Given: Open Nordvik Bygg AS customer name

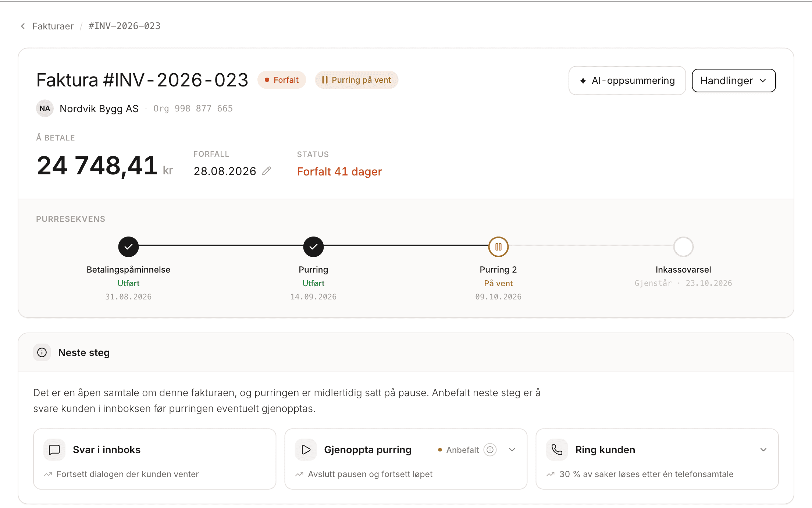Looking at the screenshot, I should coord(99,109).
